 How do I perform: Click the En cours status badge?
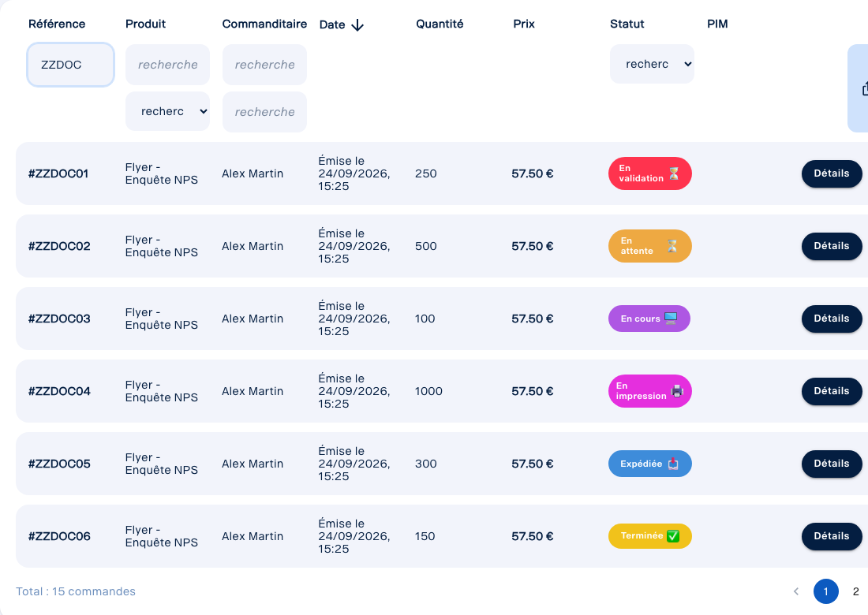pyautogui.click(x=649, y=319)
